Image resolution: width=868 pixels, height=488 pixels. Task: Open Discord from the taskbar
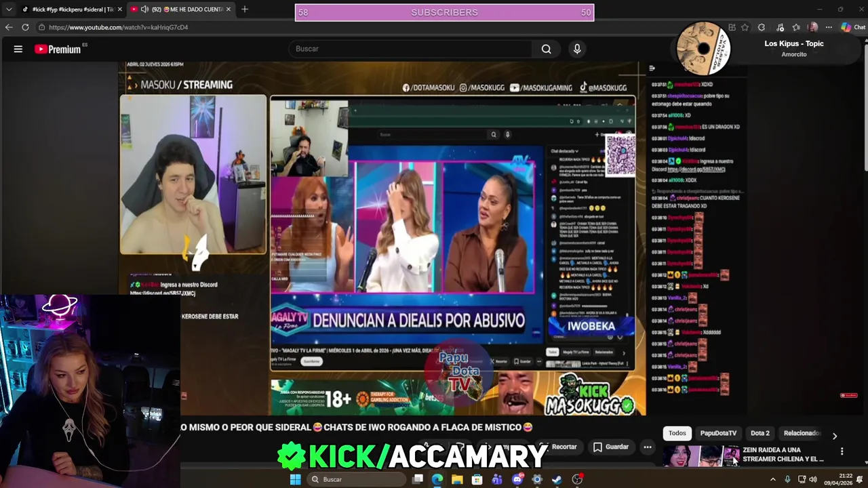517,479
